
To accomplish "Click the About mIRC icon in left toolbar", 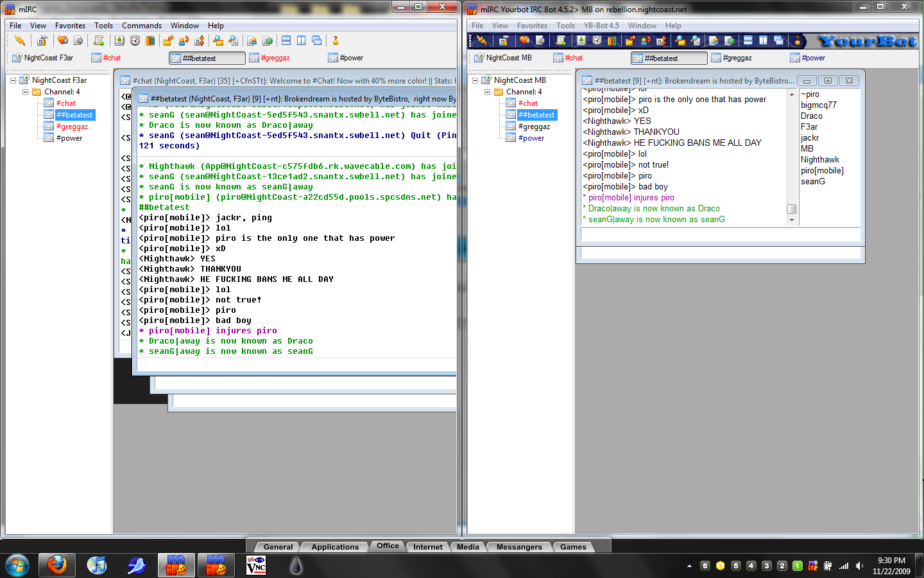I will click(335, 40).
